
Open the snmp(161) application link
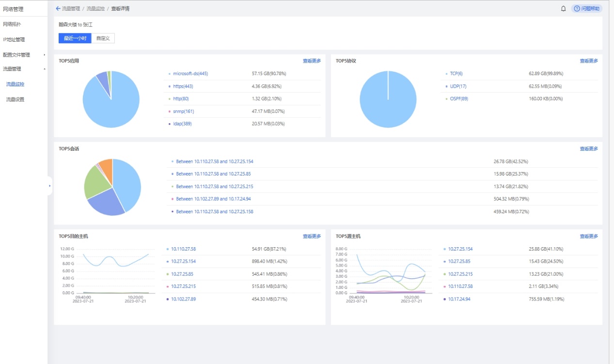184,111
